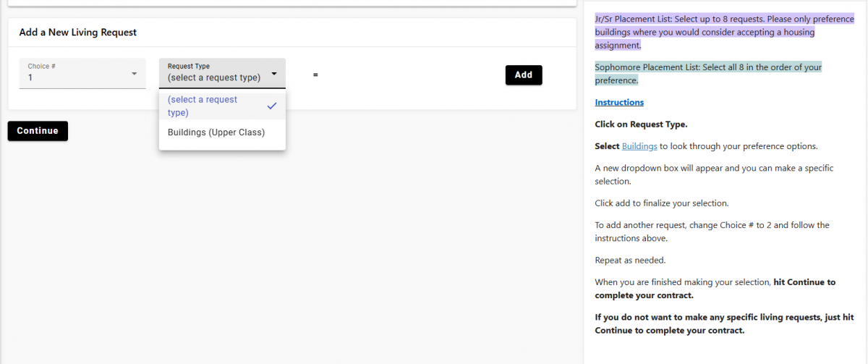
Task: Click the Choice # dropdown arrow
Action: [x=135, y=74]
